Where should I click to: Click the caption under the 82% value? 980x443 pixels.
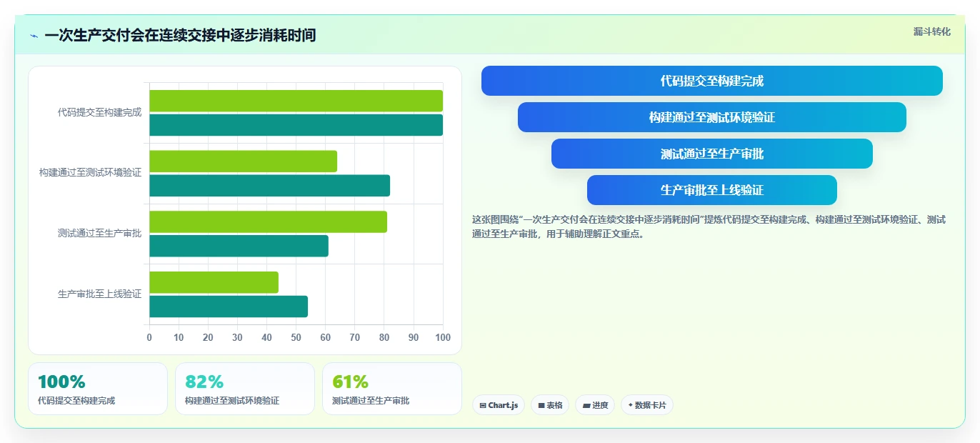(x=232, y=401)
